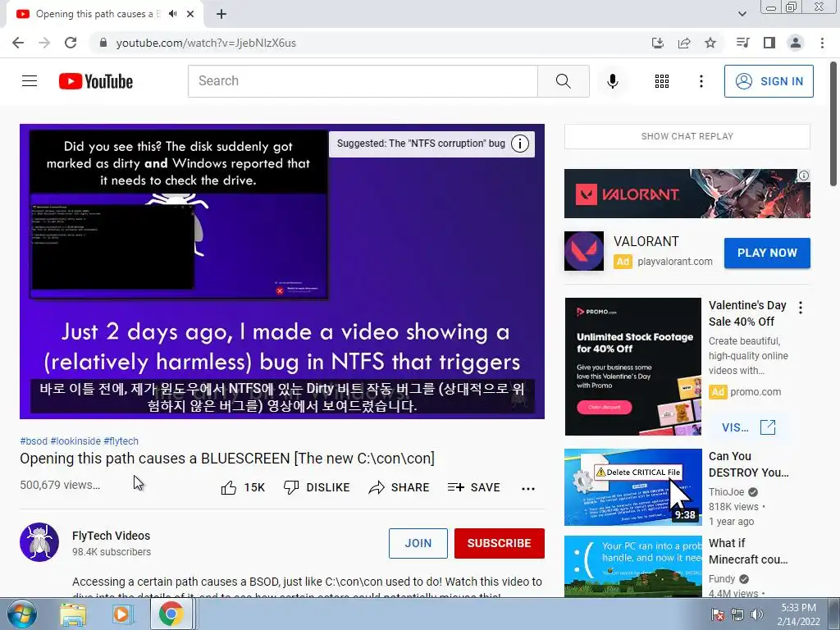Screen dimensions: 840x630
Task: Go back in browser history
Action: tap(18, 43)
